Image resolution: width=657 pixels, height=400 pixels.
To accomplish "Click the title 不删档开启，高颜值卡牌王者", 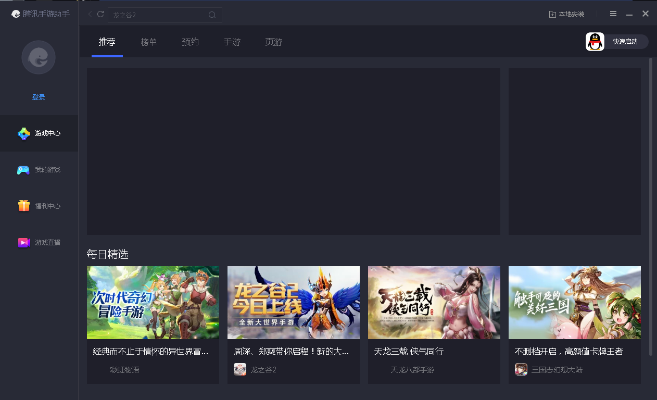I will (569, 351).
